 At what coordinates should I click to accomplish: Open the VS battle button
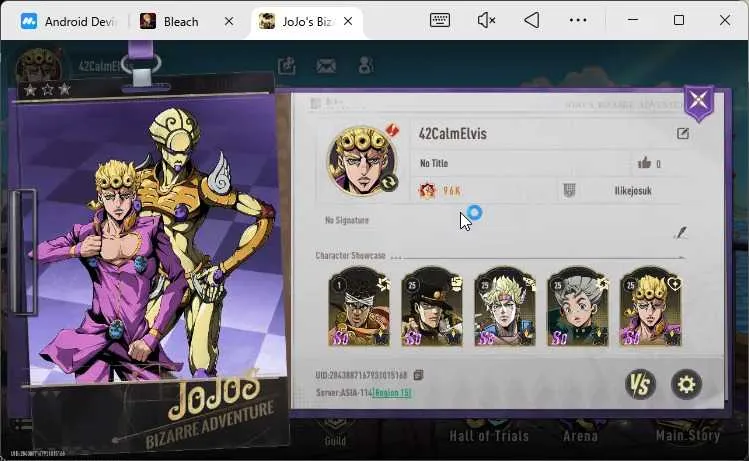click(x=640, y=384)
